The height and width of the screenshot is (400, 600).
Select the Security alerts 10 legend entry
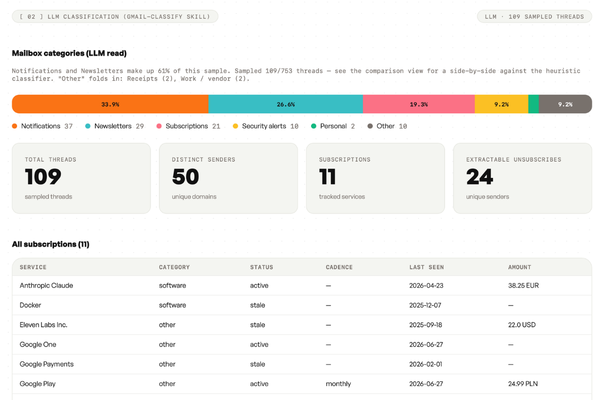pos(266,126)
